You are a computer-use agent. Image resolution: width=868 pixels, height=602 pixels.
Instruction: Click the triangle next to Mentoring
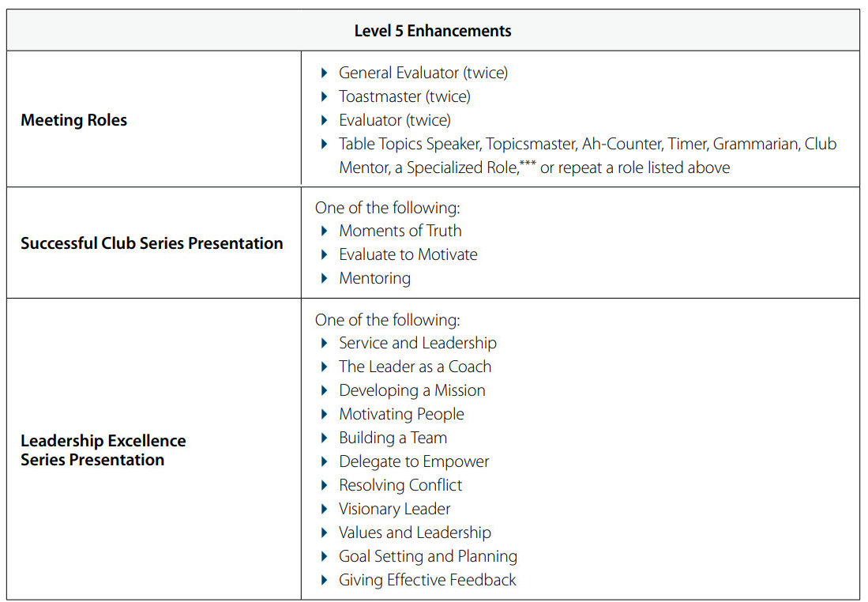pyautogui.click(x=324, y=279)
